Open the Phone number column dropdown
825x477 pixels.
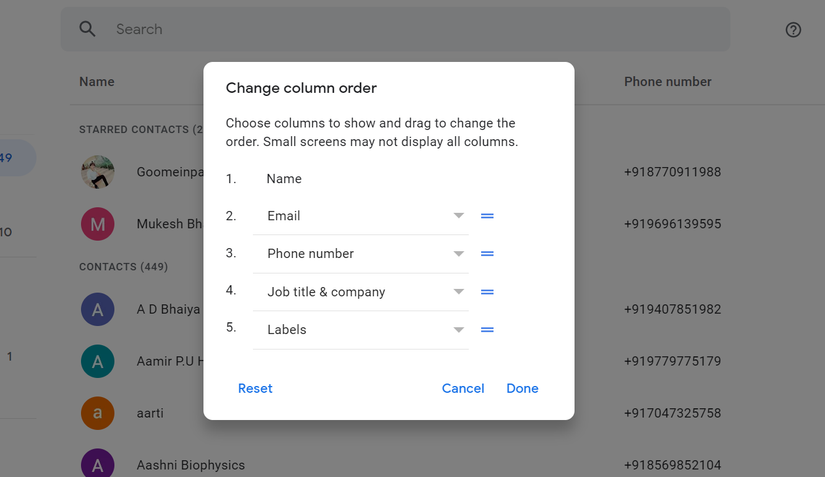tap(360, 253)
